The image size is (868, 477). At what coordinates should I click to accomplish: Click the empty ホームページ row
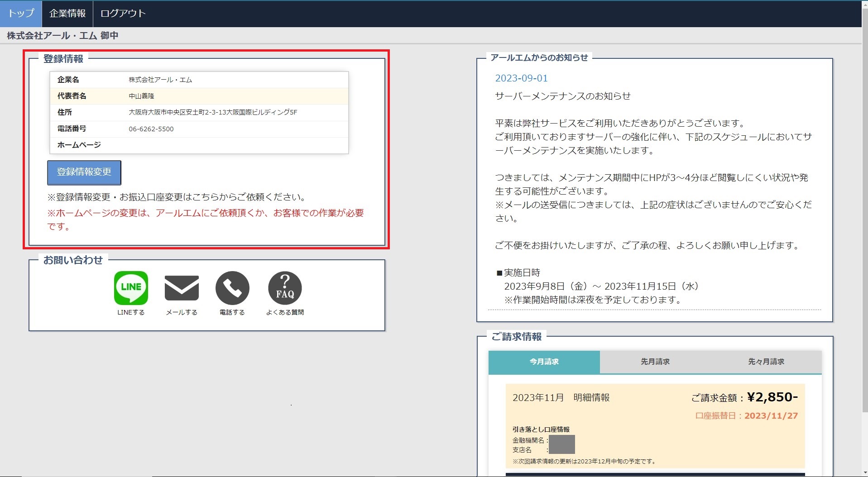[x=199, y=145]
